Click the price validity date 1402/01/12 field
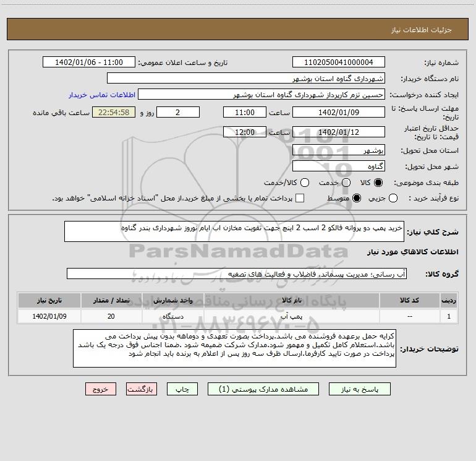476x461 pixels. point(339,132)
